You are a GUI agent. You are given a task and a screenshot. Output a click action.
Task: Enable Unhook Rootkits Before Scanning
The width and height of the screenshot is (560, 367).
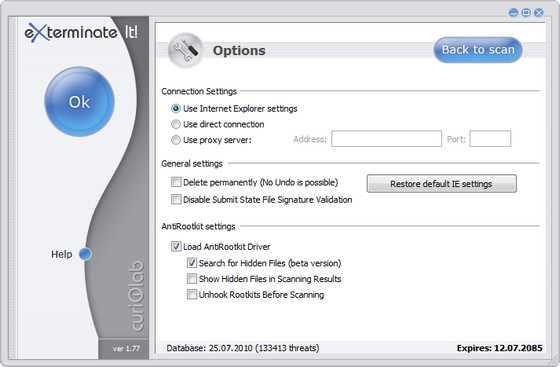point(192,294)
